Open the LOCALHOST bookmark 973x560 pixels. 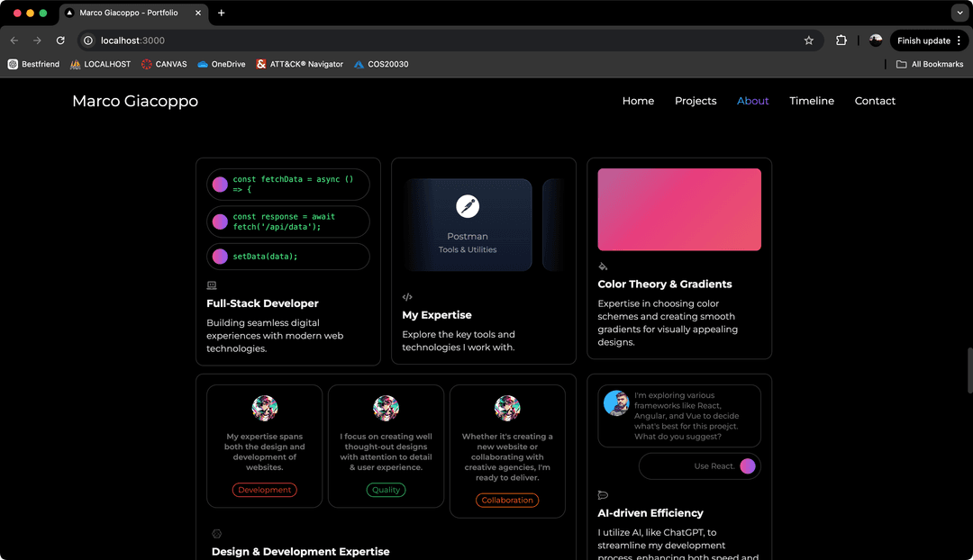tap(100, 64)
